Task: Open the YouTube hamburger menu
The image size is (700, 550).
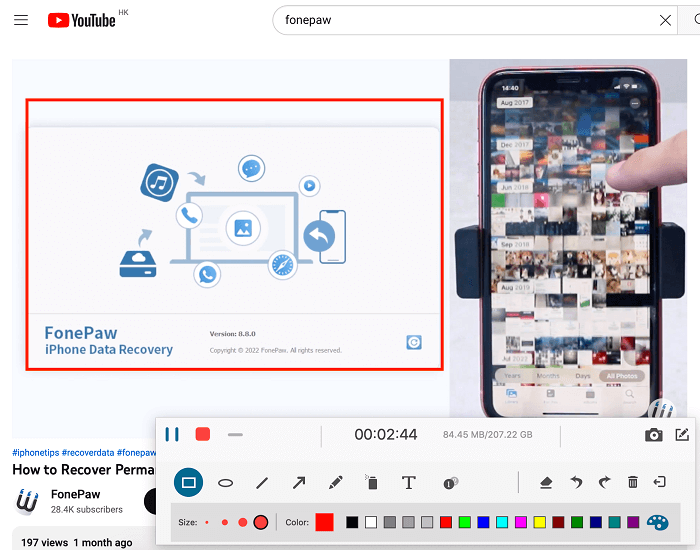Action: 21,20
